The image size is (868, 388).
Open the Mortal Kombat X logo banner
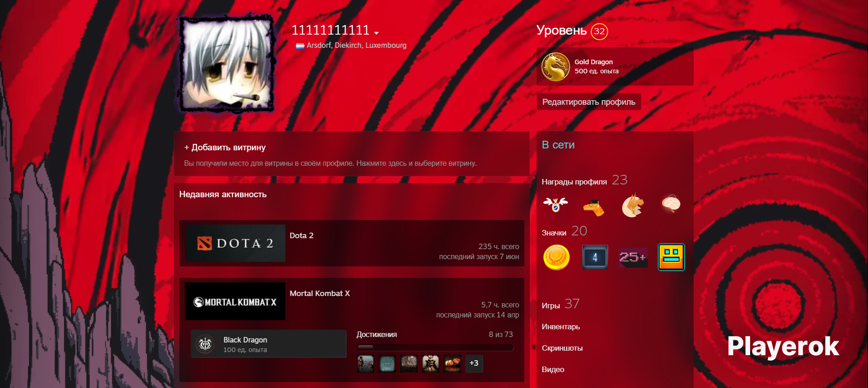(x=235, y=301)
